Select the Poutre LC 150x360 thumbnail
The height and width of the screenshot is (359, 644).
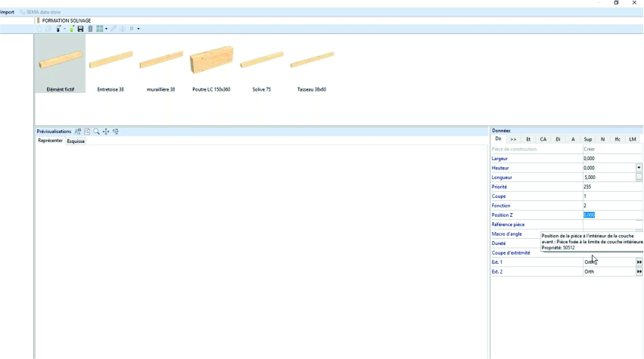click(x=211, y=64)
